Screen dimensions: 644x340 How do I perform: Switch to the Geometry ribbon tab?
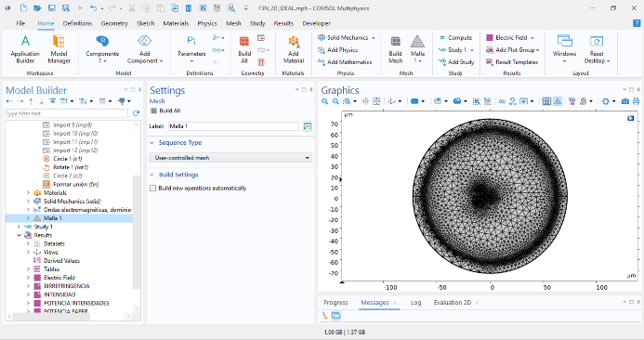(114, 23)
